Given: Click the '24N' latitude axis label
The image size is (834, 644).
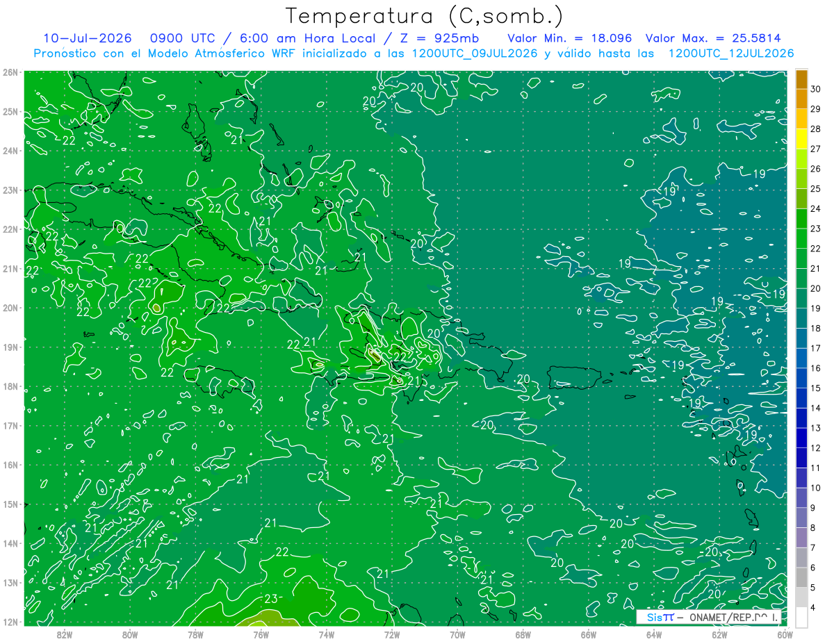Looking at the screenshot, I should pyautogui.click(x=10, y=151).
